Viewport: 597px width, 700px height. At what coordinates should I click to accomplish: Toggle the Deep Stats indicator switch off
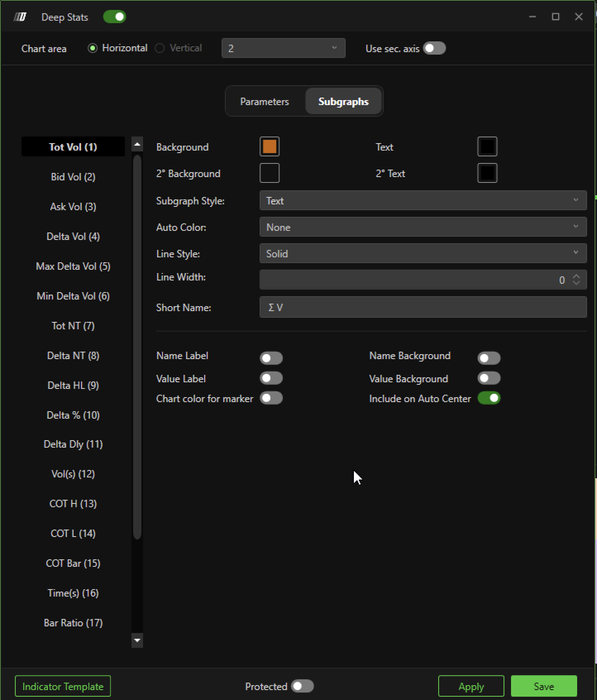pos(115,17)
